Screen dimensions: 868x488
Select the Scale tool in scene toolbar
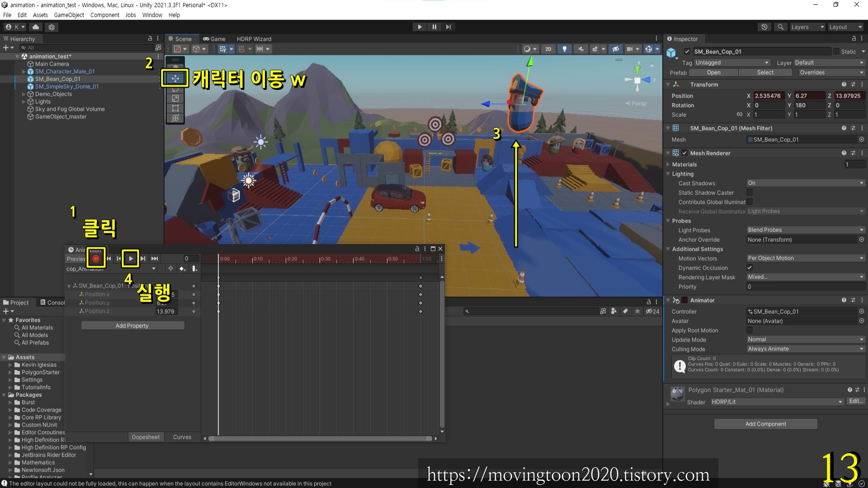tap(175, 98)
